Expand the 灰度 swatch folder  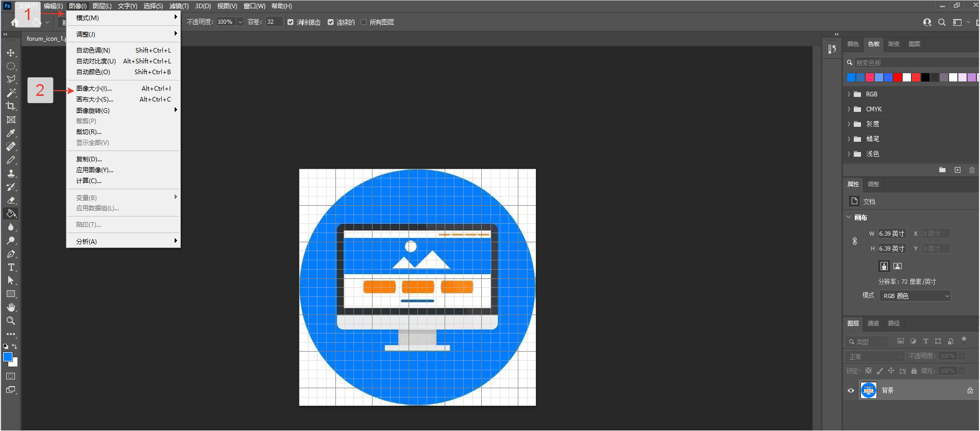click(x=849, y=124)
